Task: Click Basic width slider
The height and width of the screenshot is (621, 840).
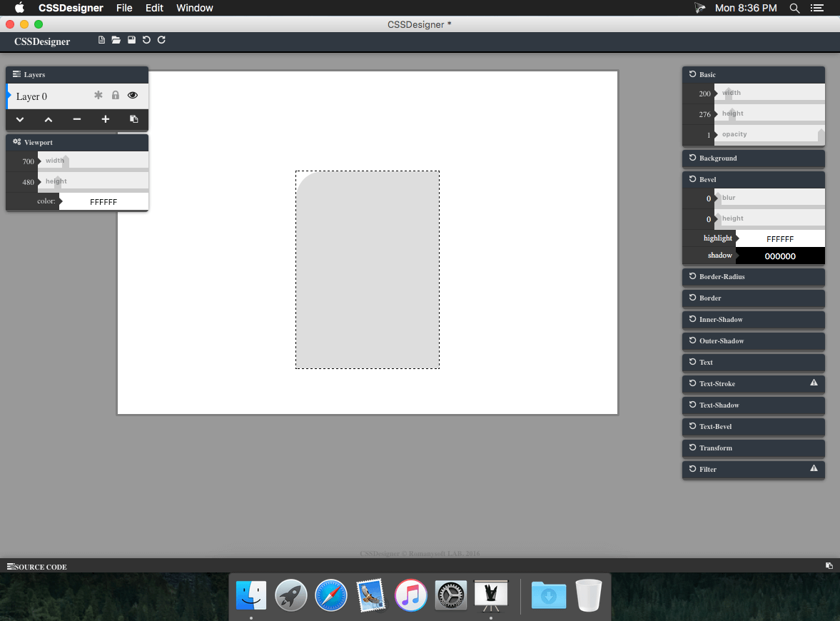Action: coord(770,93)
